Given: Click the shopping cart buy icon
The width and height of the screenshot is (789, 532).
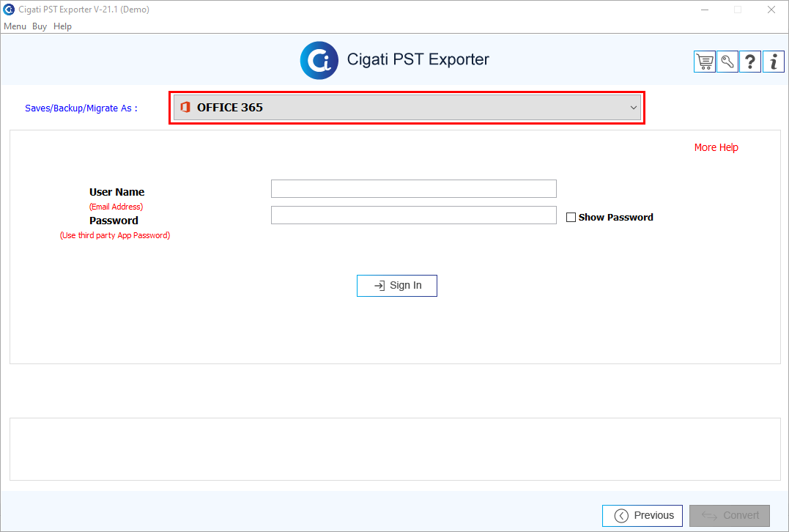Looking at the screenshot, I should pos(705,62).
